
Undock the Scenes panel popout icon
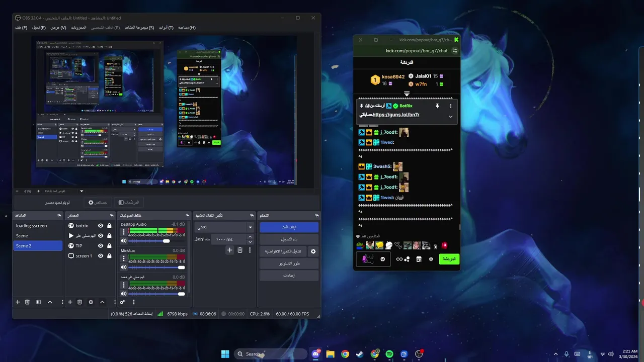(59, 215)
